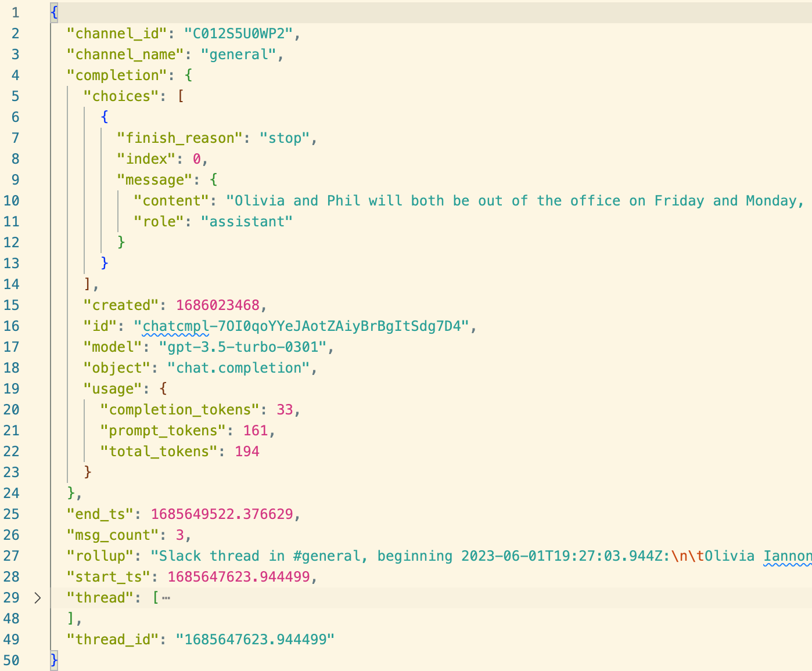
Task: Select the completion_tokens value 33
Action: click(x=285, y=410)
